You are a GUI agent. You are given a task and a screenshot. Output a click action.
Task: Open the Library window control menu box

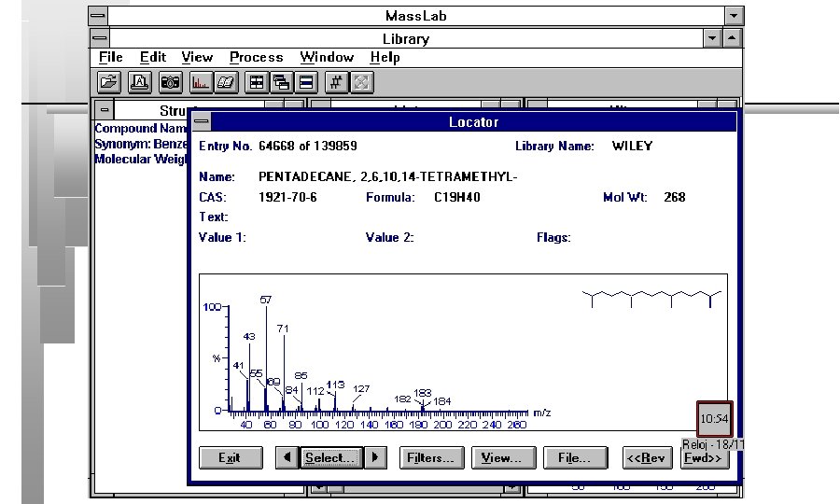99,38
